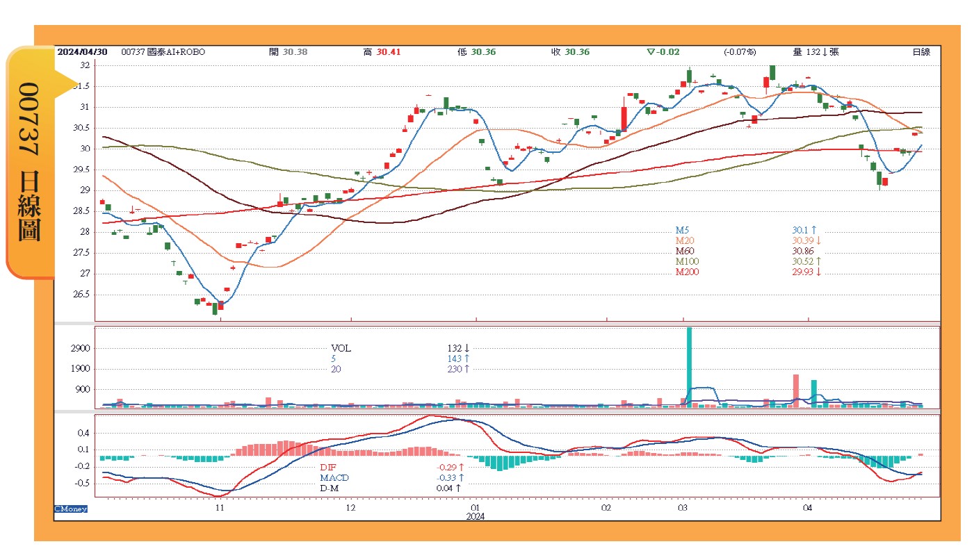Select the 00737 日線圖 side tab
The image size is (974, 560).
[x=29, y=161]
